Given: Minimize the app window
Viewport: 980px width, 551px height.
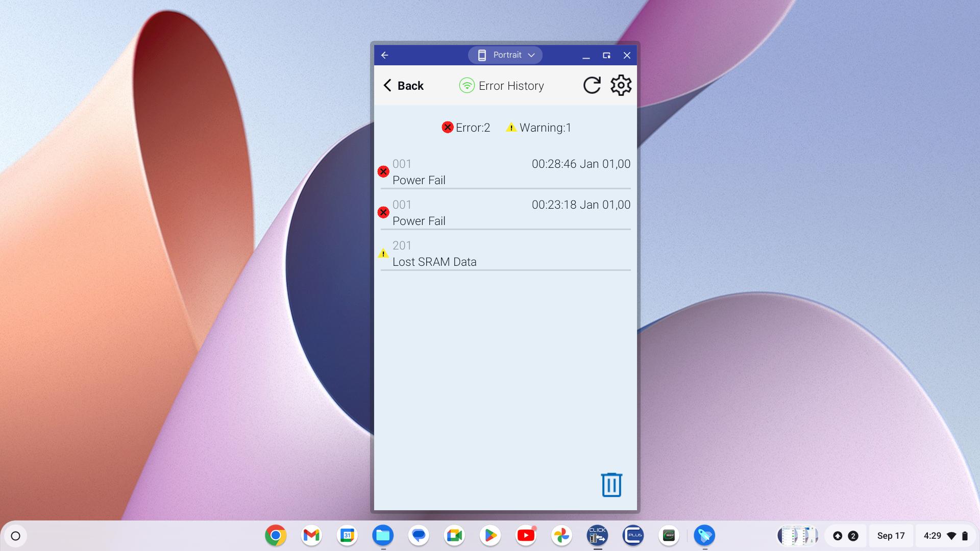Looking at the screenshot, I should 586,55.
